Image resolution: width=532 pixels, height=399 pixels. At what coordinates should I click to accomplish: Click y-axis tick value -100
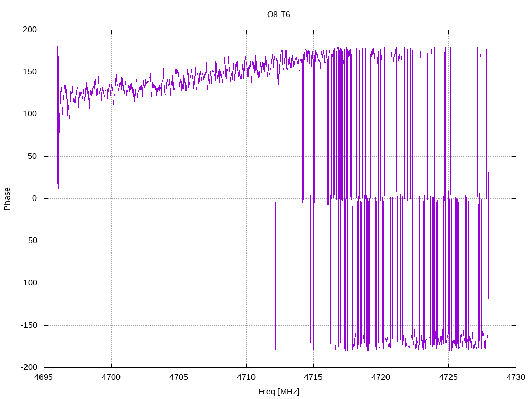[29, 283]
